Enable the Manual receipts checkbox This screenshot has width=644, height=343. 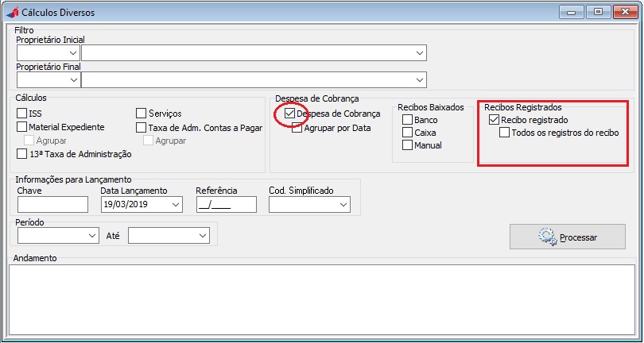[x=408, y=145]
